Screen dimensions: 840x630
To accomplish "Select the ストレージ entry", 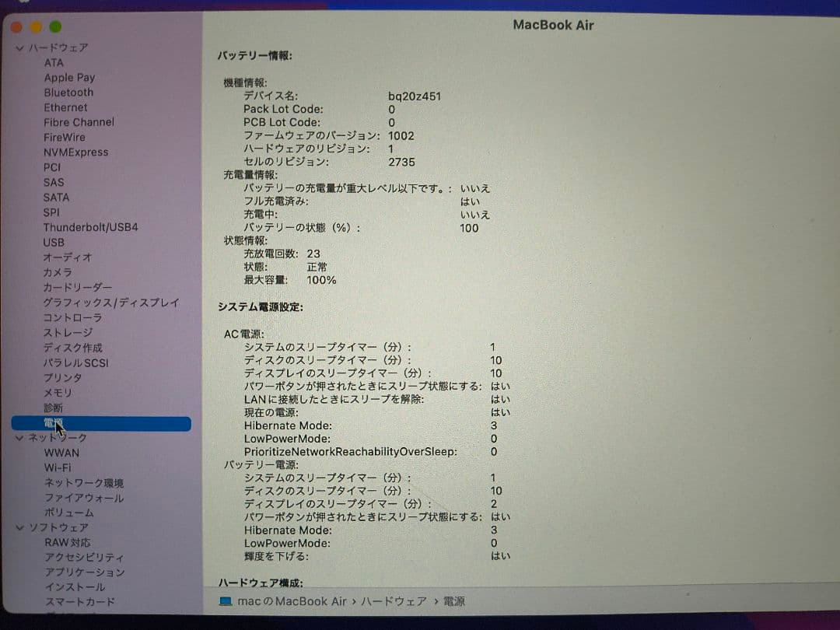I will [68, 333].
